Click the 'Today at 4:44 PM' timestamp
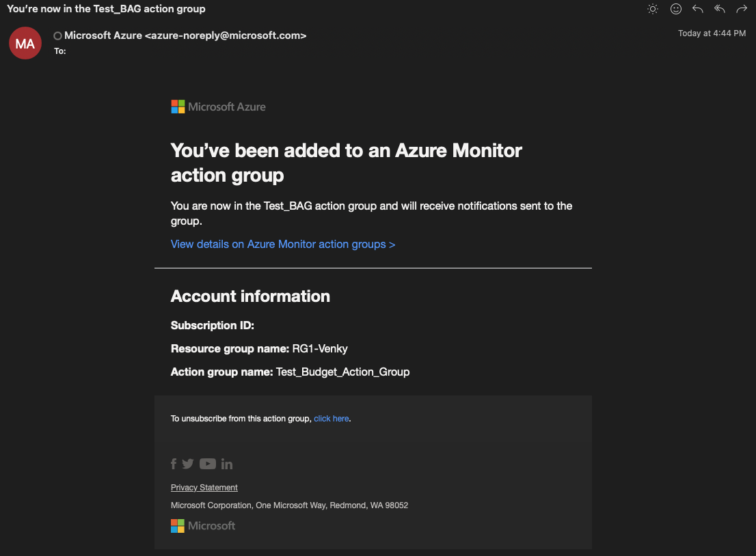Image resolution: width=756 pixels, height=556 pixels. 712,33
